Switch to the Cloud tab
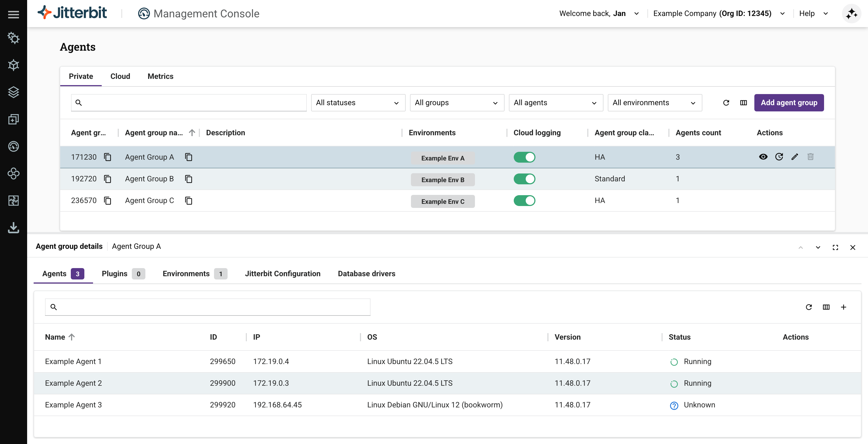Viewport: 868px width, 444px height. click(120, 76)
